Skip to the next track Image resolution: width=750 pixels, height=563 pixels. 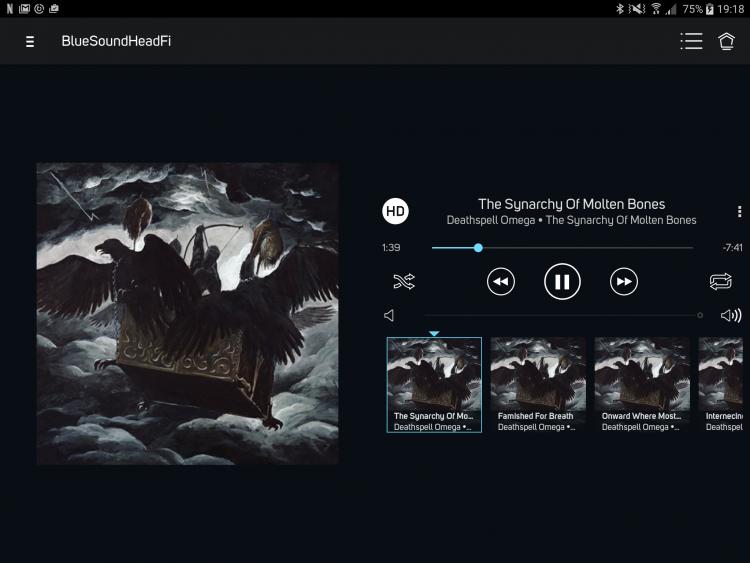(x=624, y=282)
